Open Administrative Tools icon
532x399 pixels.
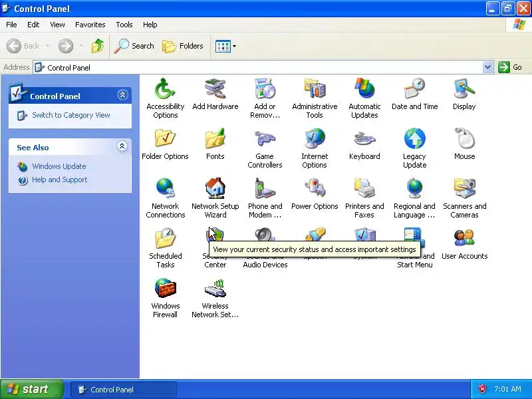click(315, 89)
